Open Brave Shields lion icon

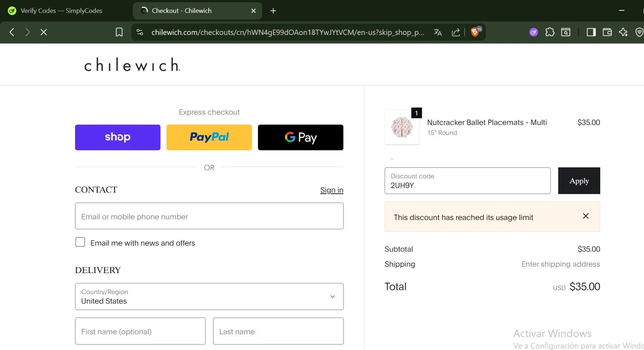475,32
